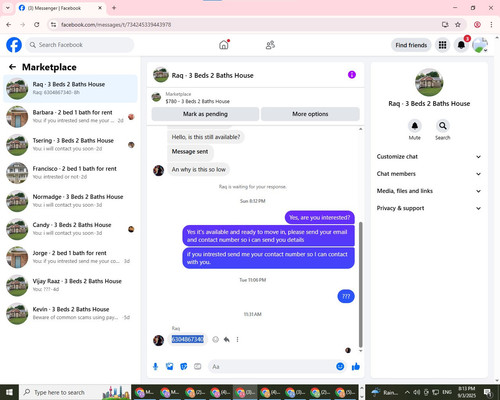Viewport: 500px width, 400px height.
Task: Open the account profile picture menu
Action: pyautogui.click(x=480, y=45)
